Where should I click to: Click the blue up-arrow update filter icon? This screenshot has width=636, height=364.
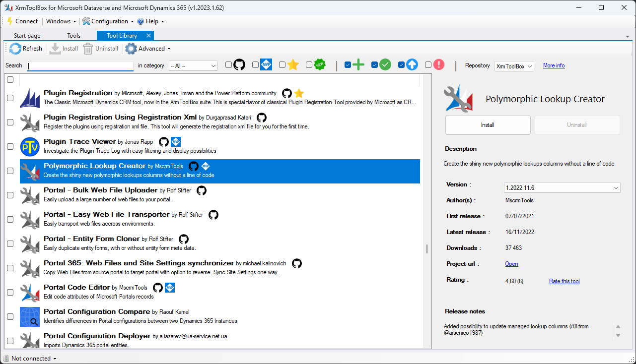(x=412, y=65)
